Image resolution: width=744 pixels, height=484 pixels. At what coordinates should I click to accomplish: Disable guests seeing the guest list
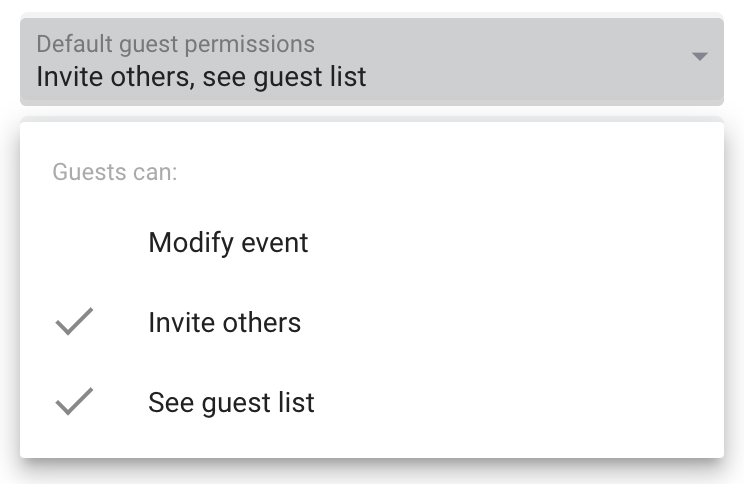[231, 403]
